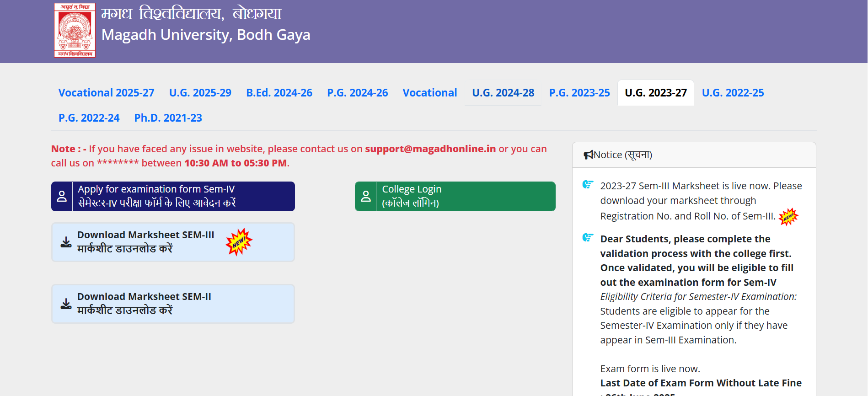
Task: Open the Vocational 2025-27 tab
Action: [106, 93]
